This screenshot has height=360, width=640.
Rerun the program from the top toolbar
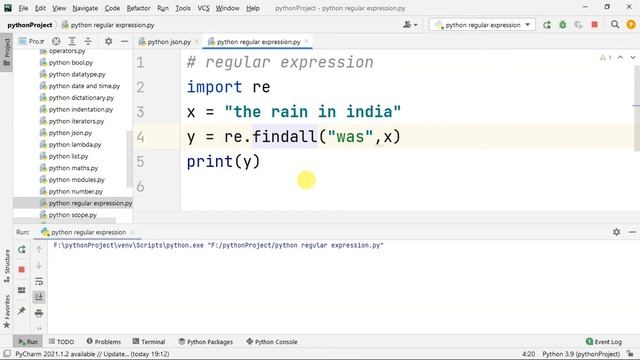547,25
